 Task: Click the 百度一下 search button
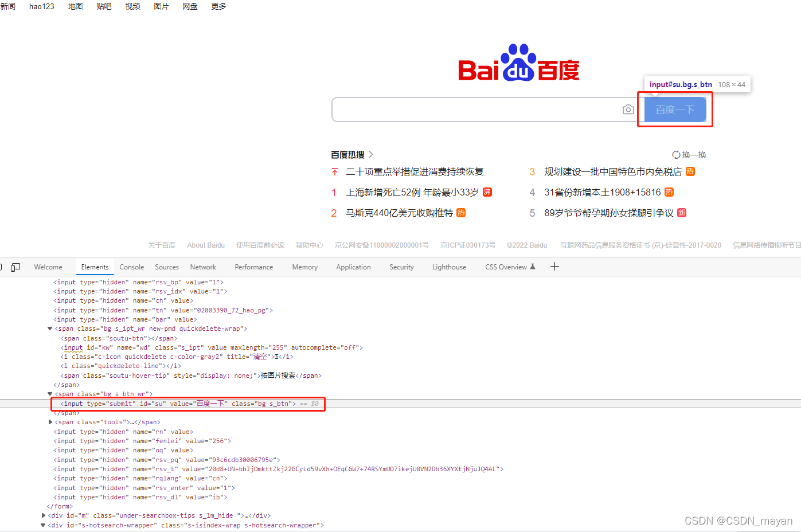[x=675, y=109]
